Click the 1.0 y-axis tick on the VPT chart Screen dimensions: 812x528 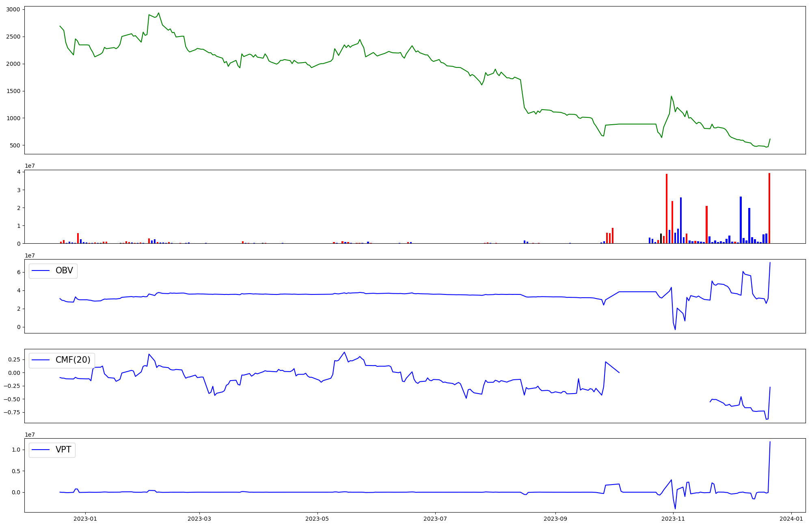[x=17, y=450]
